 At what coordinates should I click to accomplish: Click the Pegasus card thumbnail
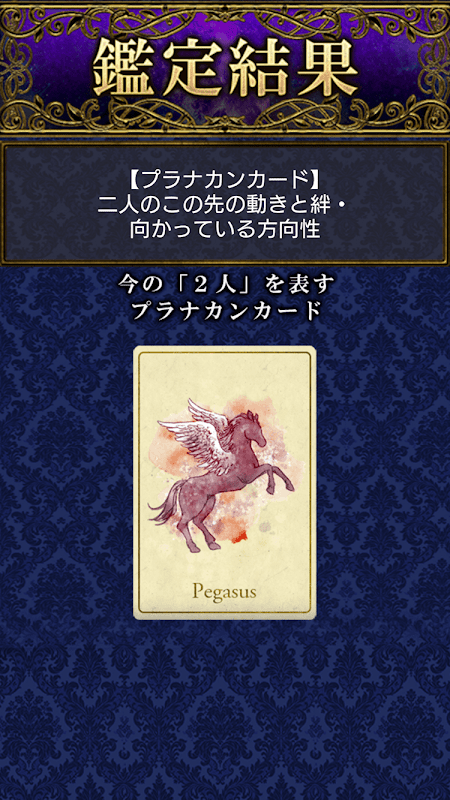click(x=224, y=483)
